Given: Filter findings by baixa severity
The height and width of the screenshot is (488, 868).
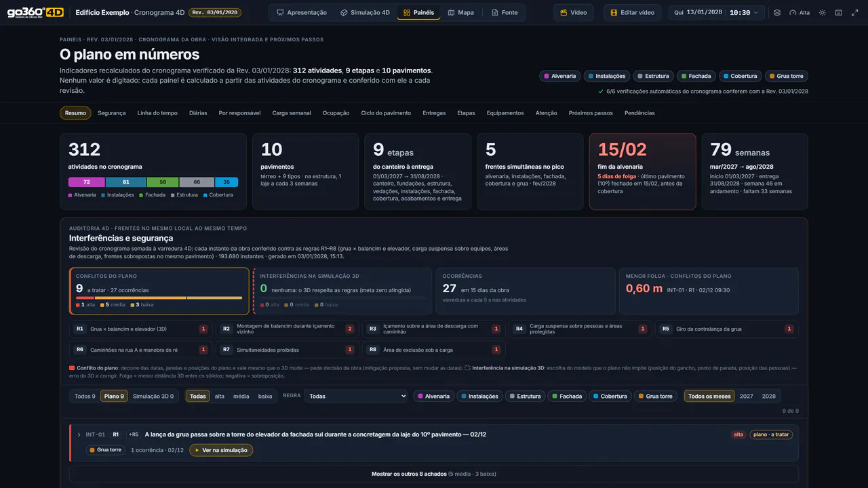Looking at the screenshot, I should 265,396.
